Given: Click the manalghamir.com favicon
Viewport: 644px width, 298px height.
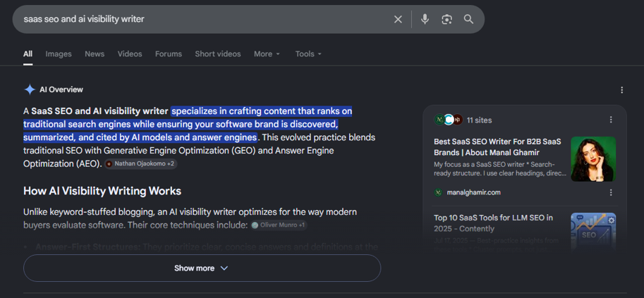Looking at the screenshot, I should click(438, 192).
